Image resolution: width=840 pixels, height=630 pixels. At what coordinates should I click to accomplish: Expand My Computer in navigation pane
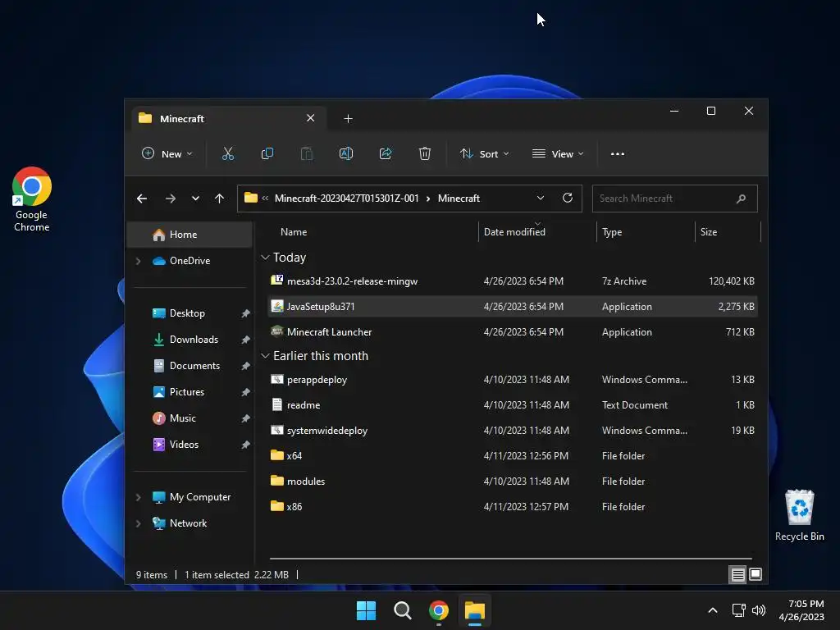pyautogui.click(x=138, y=497)
